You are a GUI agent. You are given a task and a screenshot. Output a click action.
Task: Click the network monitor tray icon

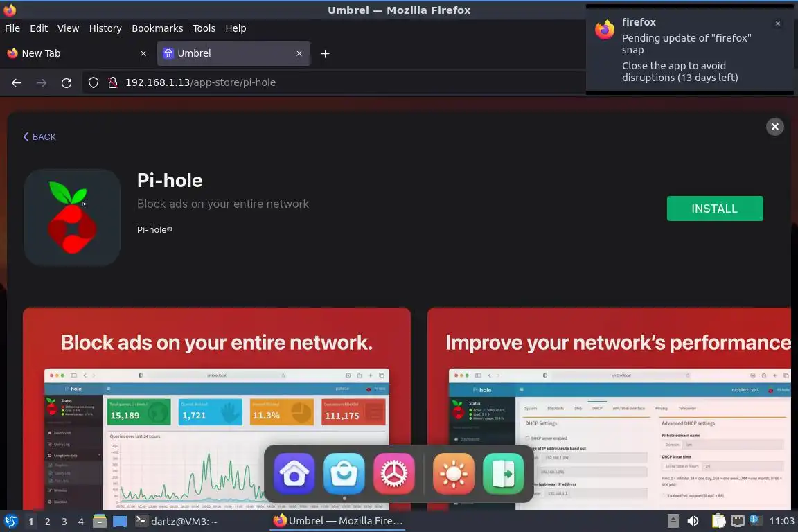(x=737, y=521)
